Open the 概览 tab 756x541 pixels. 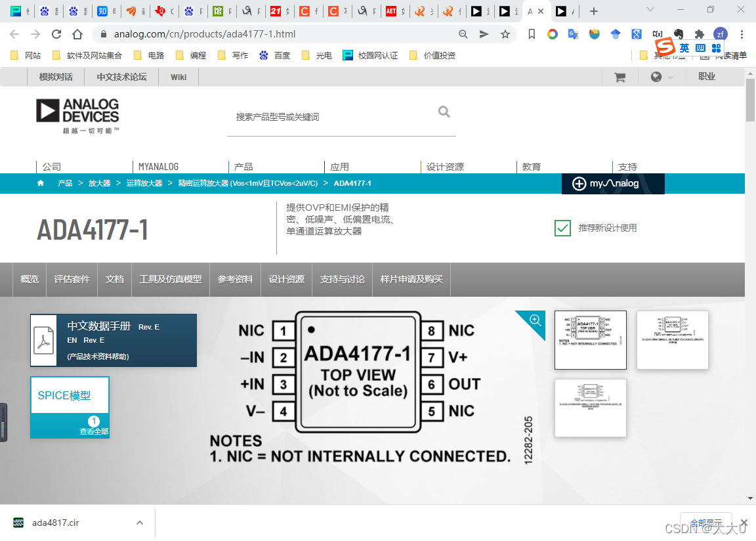point(30,279)
